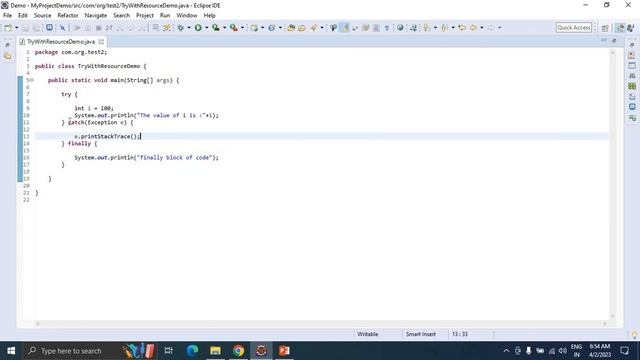Open the File menu
Image resolution: width=640 pixels, height=360 pixels.
(7, 16)
